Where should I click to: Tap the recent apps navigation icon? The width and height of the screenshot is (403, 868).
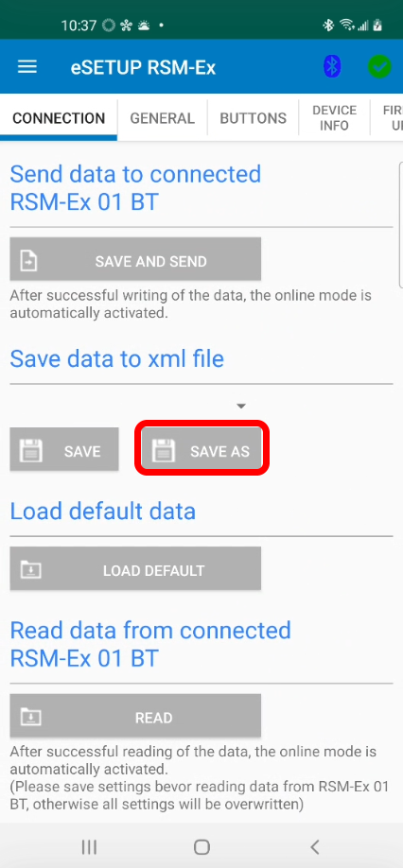tap(89, 846)
